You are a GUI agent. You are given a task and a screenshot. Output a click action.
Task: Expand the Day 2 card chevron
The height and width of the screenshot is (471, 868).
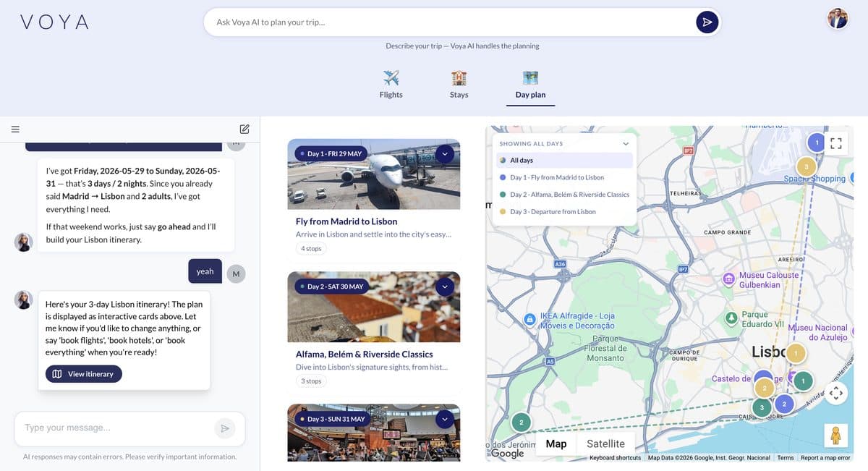[445, 287]
